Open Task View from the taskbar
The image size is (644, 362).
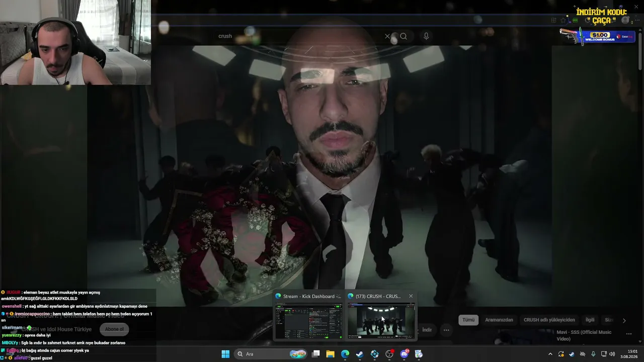coord(316,354)
